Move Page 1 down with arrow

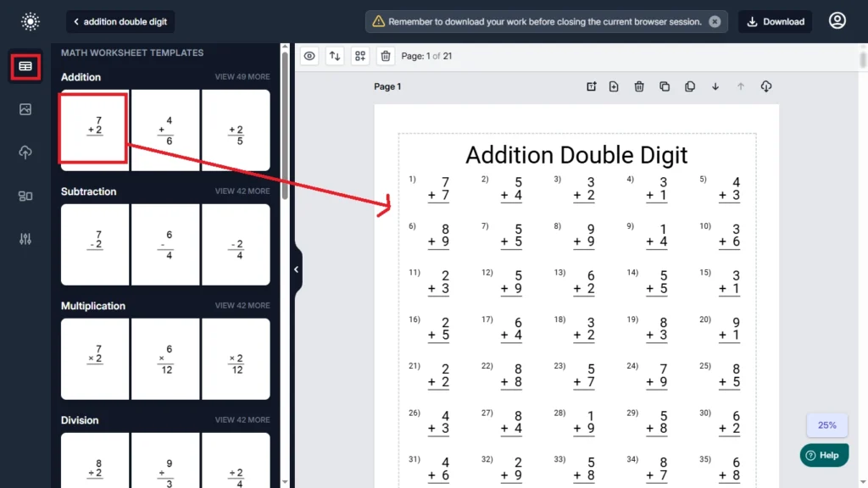click(715, 86)
